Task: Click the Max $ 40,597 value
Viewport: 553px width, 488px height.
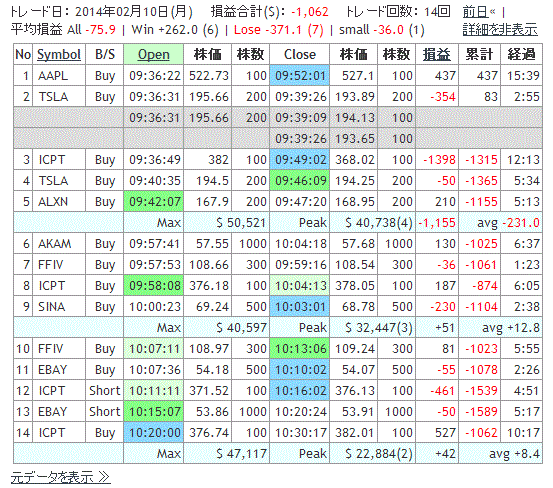Action: point(241,328)
